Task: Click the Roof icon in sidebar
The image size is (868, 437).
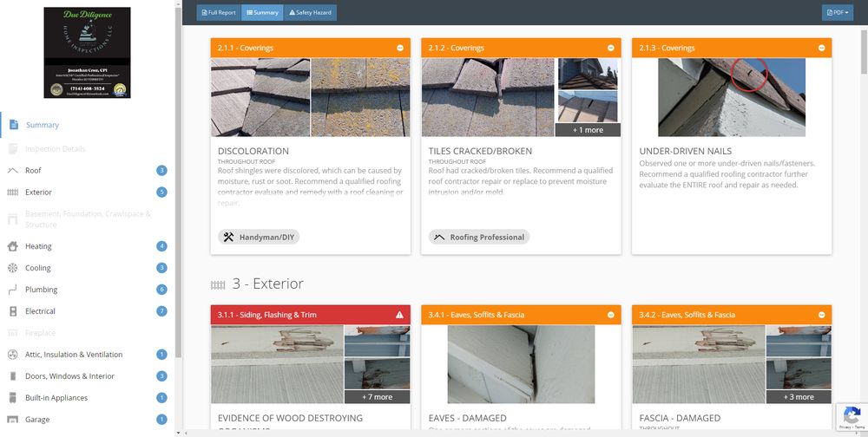Action: [13, 170]
